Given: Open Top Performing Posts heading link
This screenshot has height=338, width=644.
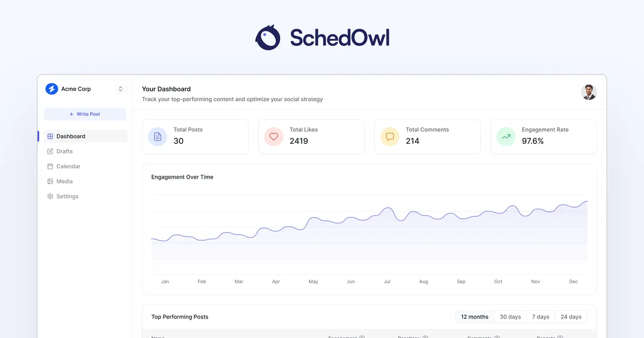Looking at the screenshot, I should [x=179, y=317].
